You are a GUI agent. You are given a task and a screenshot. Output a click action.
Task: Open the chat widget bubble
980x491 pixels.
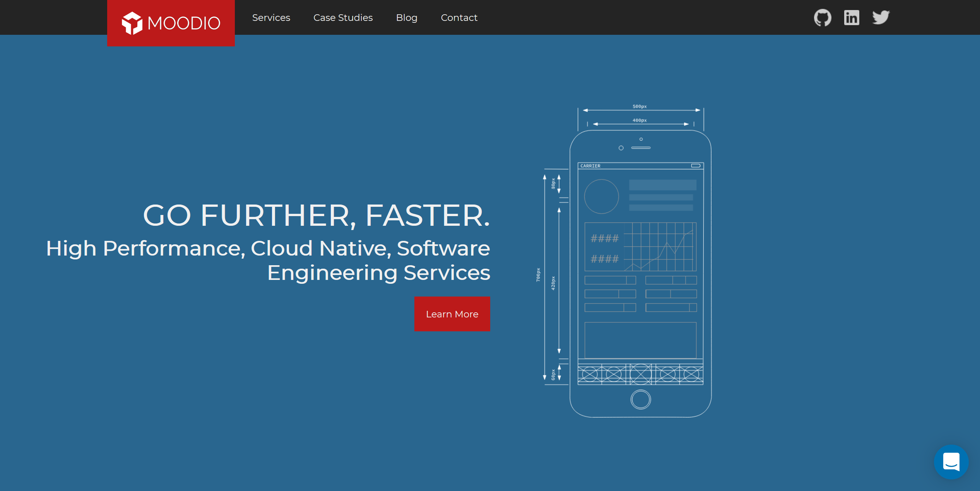pyautogui.click(x=951, y=462)
